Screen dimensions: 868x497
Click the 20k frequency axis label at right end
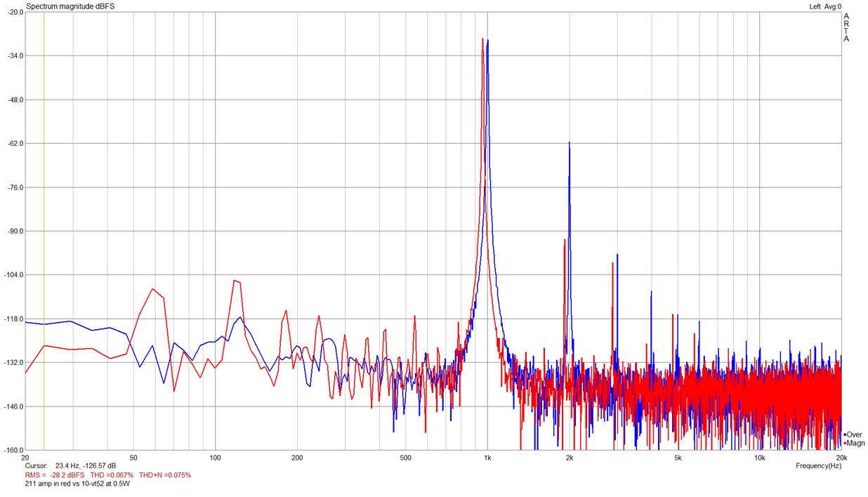(841, 457)
